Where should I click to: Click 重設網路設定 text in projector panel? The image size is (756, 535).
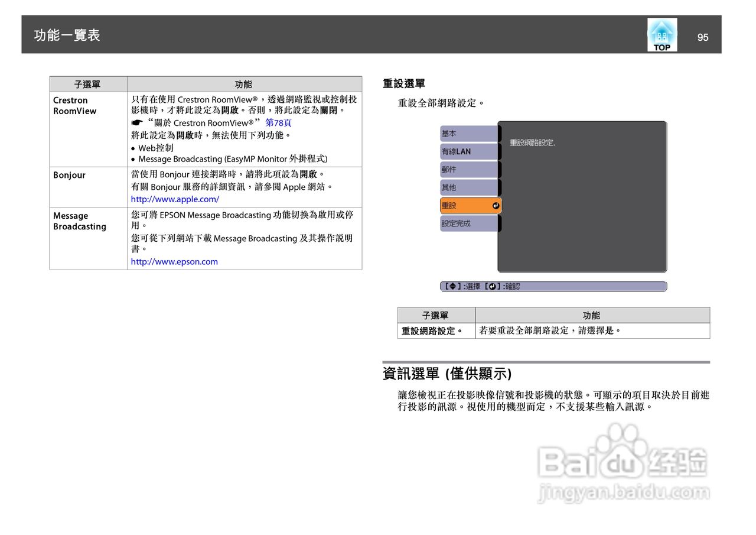click(x=532, y=143)
